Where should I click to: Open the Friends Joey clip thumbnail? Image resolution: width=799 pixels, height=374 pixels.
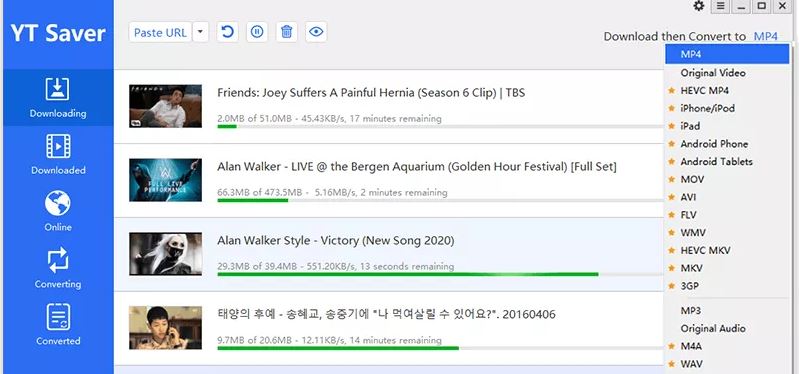[x=165, y=106]
